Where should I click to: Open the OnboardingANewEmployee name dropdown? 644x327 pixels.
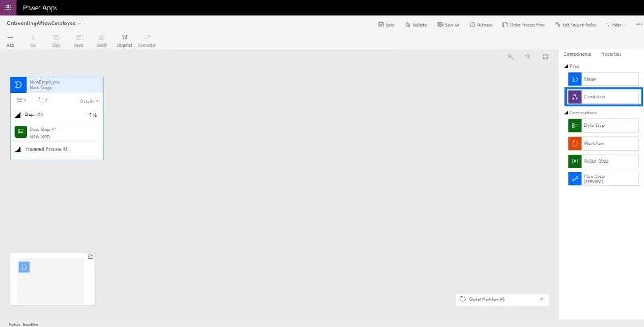point(79,23)
